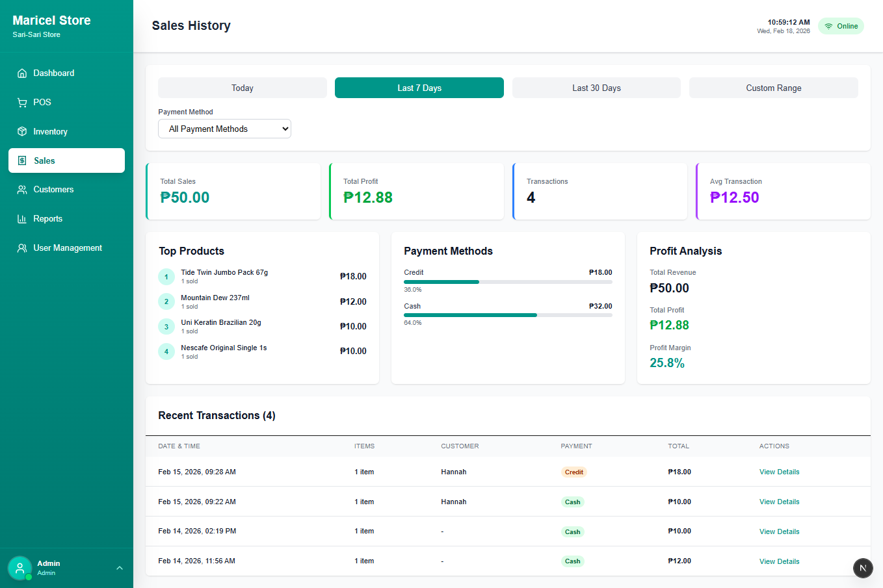Viewport: 883px width, 588px height.
Task: Filter sales by Today
Action: 243,88
